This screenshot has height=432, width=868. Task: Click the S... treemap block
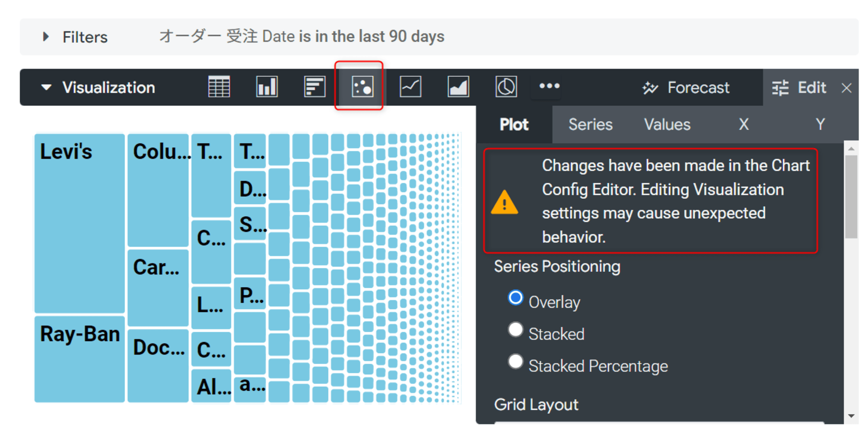[250, 223]
